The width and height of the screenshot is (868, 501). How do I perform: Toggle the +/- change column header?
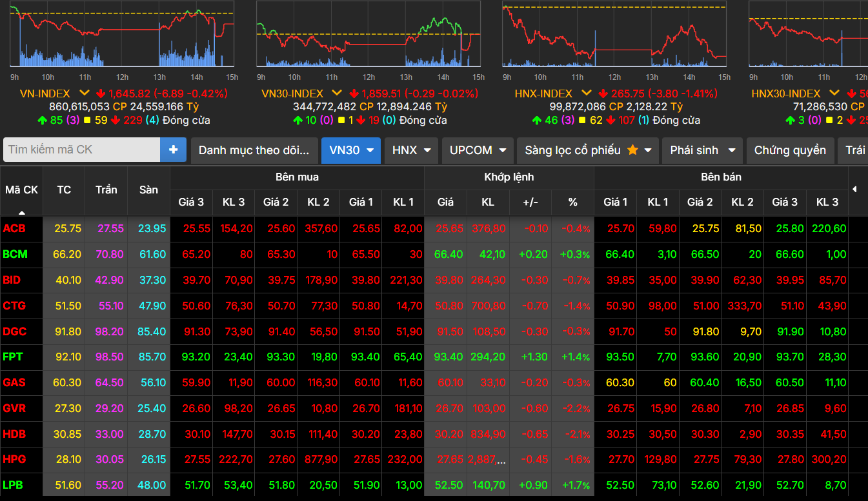tap(530, 202)
